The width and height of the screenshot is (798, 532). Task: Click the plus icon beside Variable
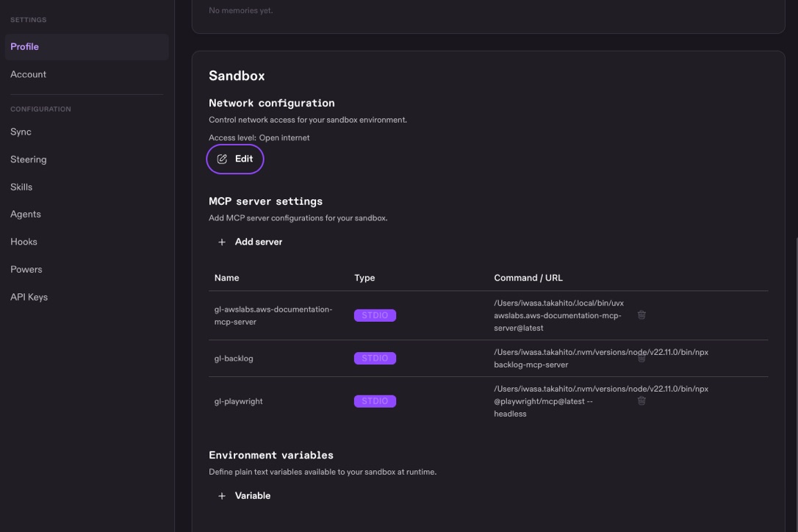pyautogui.click(x=222, y=496)
